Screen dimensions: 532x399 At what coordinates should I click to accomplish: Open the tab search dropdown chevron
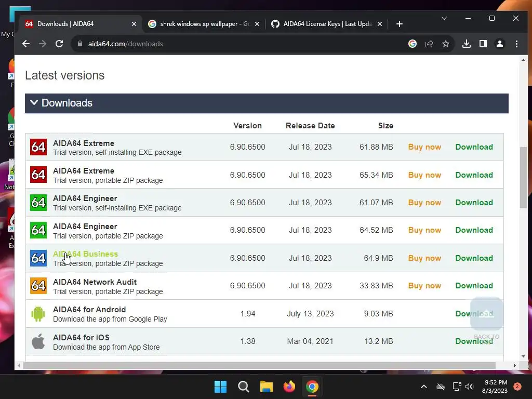coord(444,18)
